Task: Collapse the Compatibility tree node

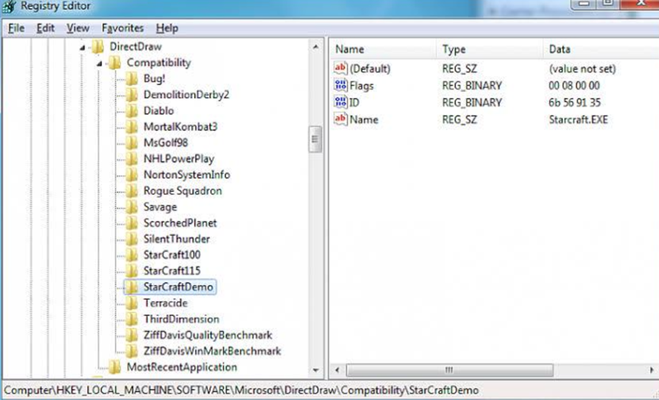Action: click(99, 63)
